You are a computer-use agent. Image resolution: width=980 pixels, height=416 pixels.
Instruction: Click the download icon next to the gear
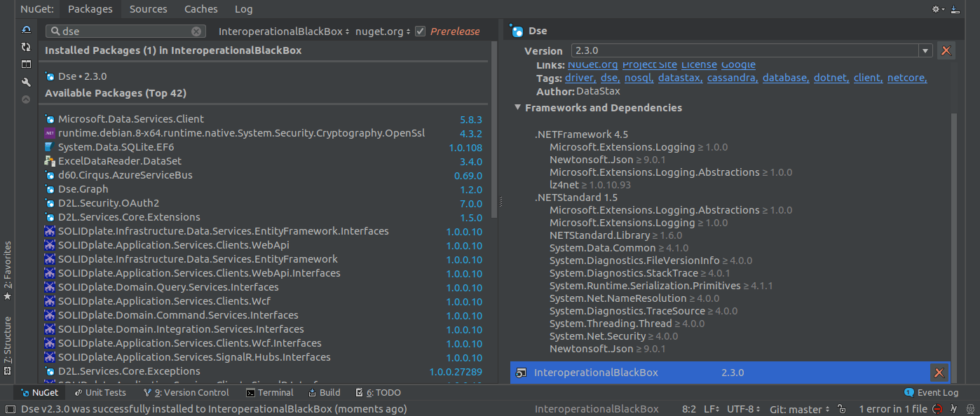(954, 9)
